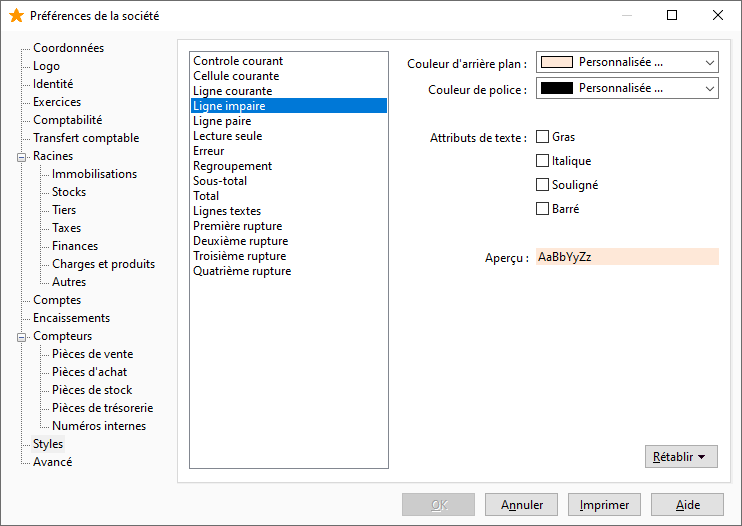Click the black font color swatch
Image resolution: width=742 pixels, height=526 pixels.
(556, 88)
